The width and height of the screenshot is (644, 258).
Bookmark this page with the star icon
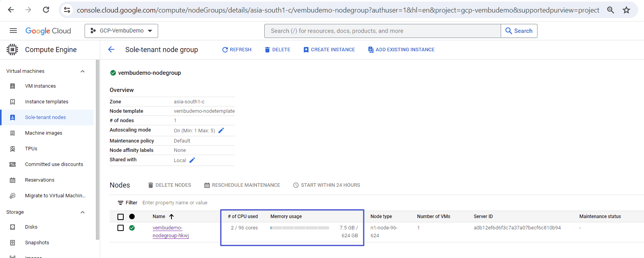(x=626, y=10)
